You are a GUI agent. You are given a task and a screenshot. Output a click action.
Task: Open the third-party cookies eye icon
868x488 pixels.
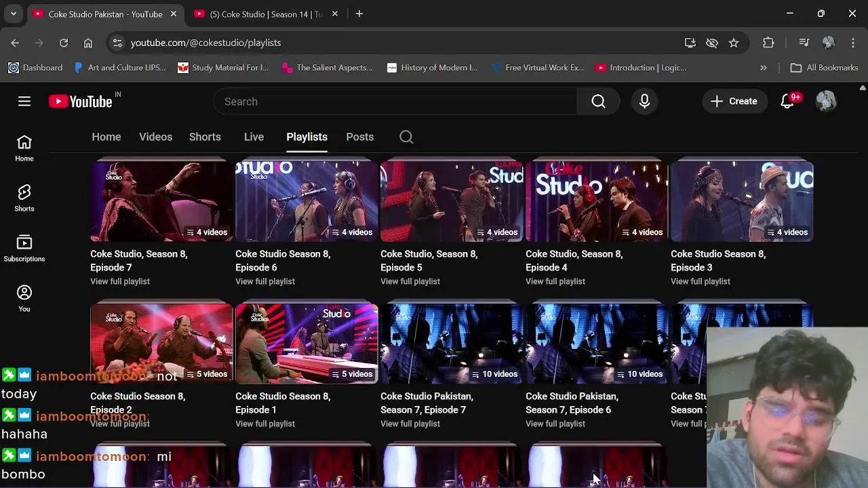tap(712, 43)
